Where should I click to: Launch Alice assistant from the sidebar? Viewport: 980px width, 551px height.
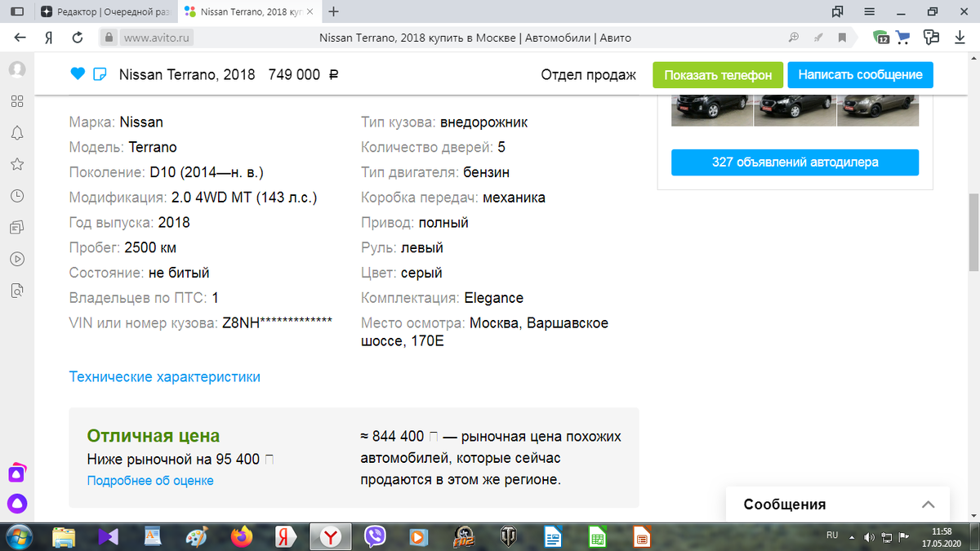coord(17,504)
